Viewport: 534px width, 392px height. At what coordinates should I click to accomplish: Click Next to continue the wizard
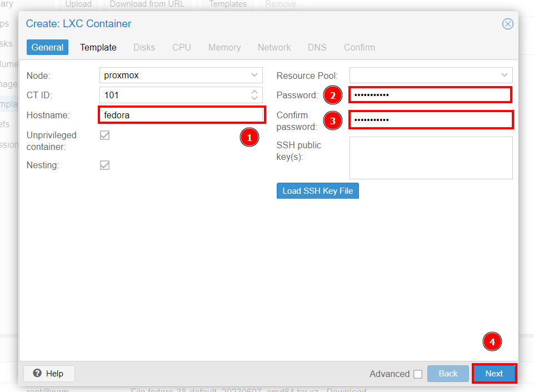tap(494, 374)
